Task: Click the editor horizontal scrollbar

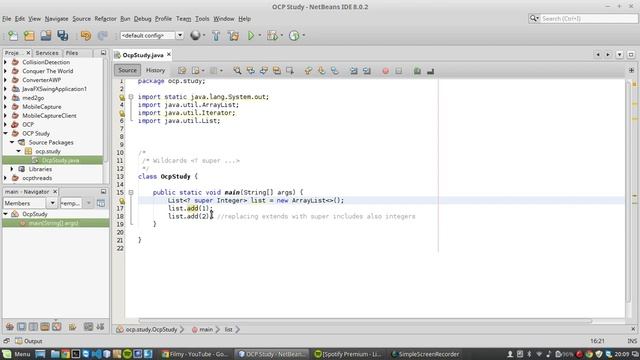Action: pos(364,321)
